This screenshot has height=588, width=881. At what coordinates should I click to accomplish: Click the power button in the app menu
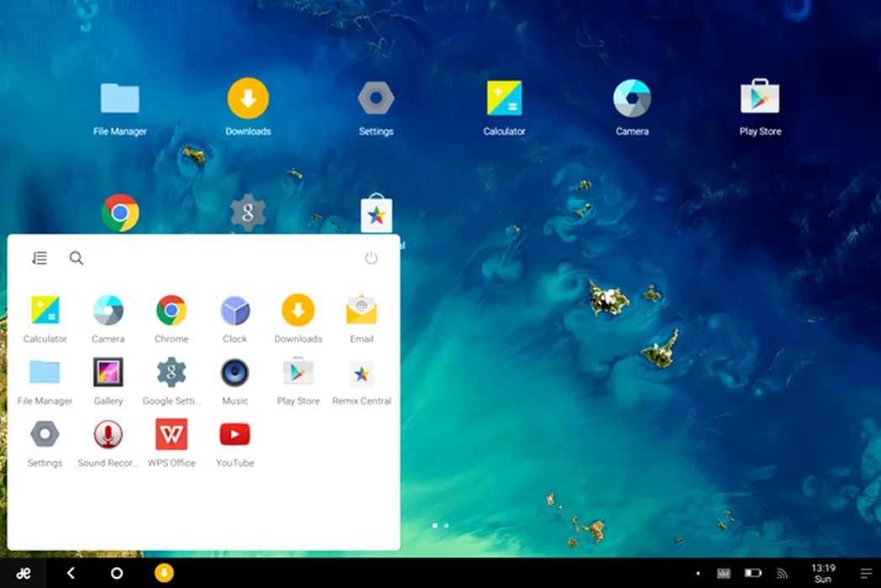[x=371, y=258]
